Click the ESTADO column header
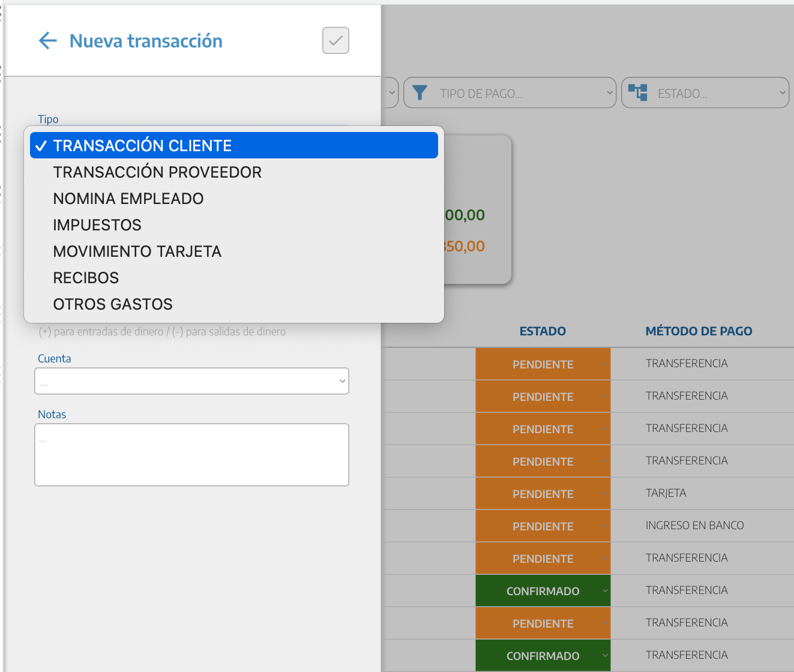The height and width of the screenshot is (672, 794). coord(543,331)
